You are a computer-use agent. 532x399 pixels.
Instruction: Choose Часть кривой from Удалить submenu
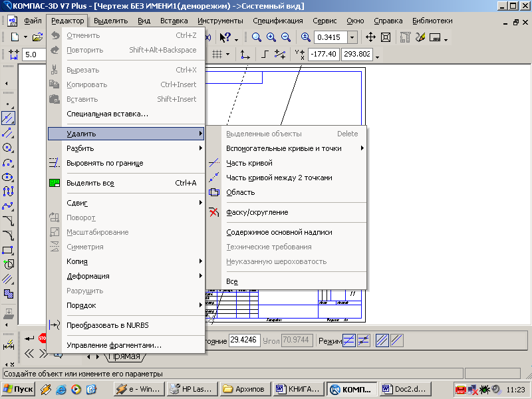point(287,163)
